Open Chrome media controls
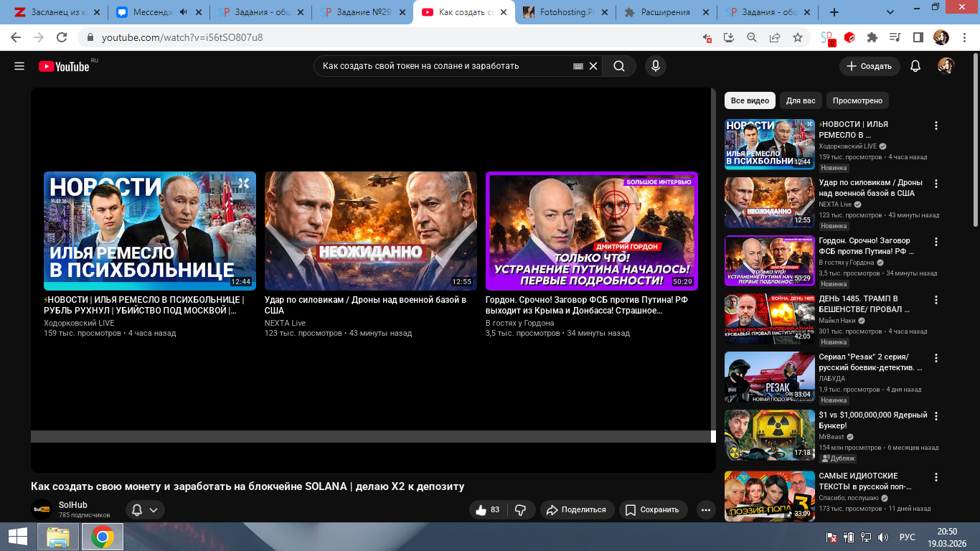This screenshot has width=980, height=551. coord(895,37)
